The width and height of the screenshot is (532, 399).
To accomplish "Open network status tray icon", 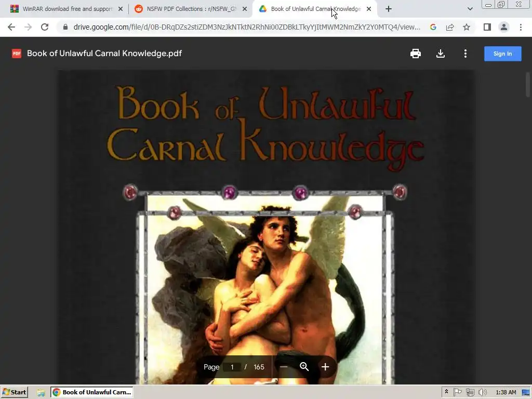I will click(x=470, y=392).
